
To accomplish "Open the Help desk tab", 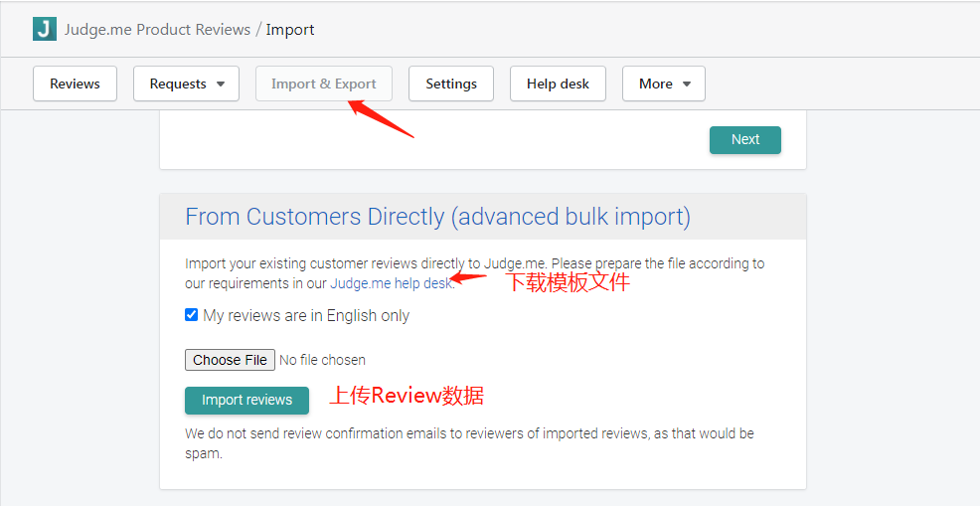I will (558, 84).
